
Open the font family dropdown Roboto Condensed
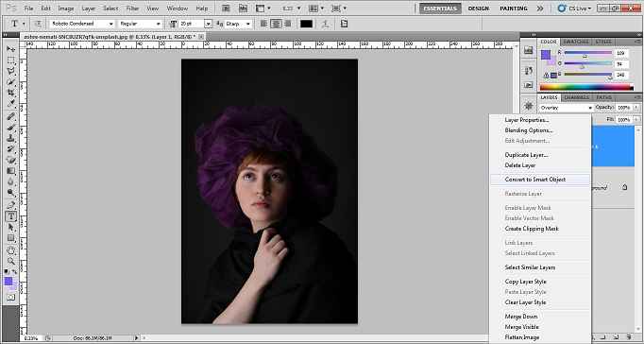pyautogui.click(x=82, y=24)
